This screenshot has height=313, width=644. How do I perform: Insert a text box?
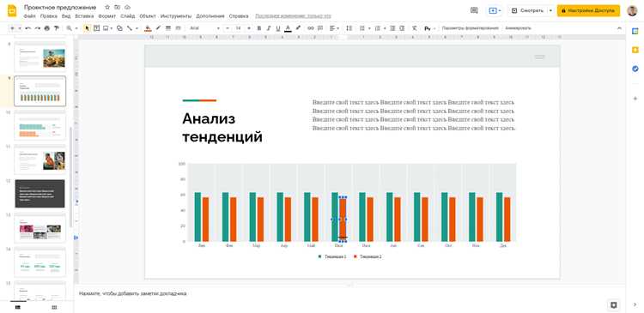point(96,28)
